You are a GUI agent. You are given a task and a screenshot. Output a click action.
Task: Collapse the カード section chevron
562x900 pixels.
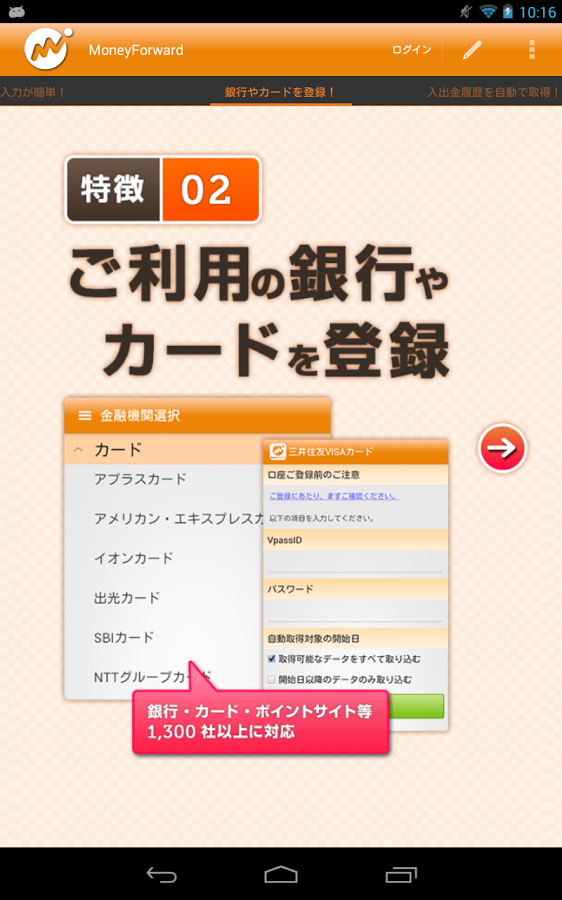[x=78, y=449]
